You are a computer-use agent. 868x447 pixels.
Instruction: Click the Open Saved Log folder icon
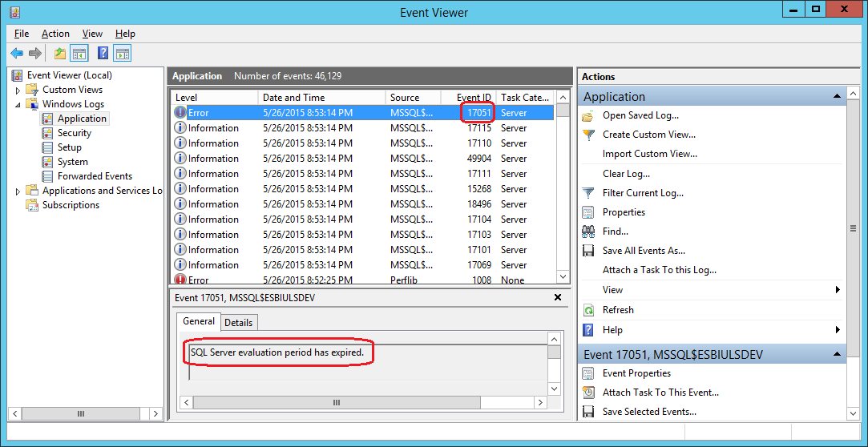588,115
